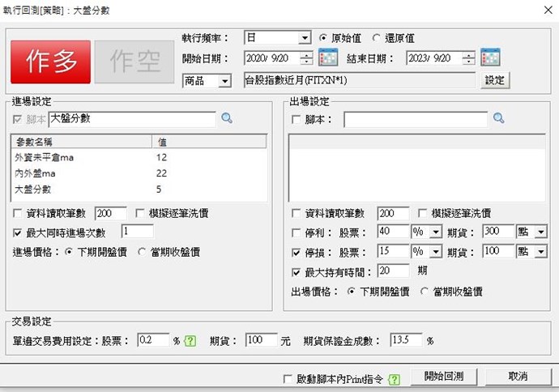Toggle the 最大同時進場次數 checkbox

click(19, 232)
